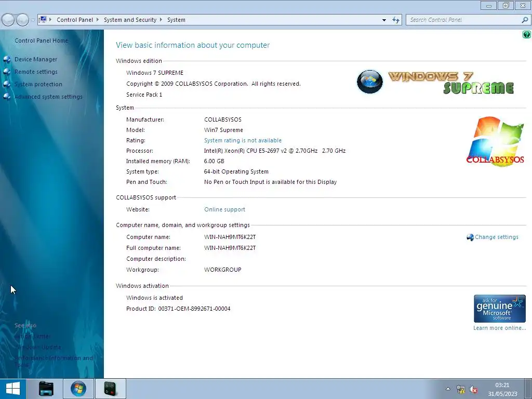Select the Service Pack 1 text
The width and height of the screenshot is (532, 399).
144,95
